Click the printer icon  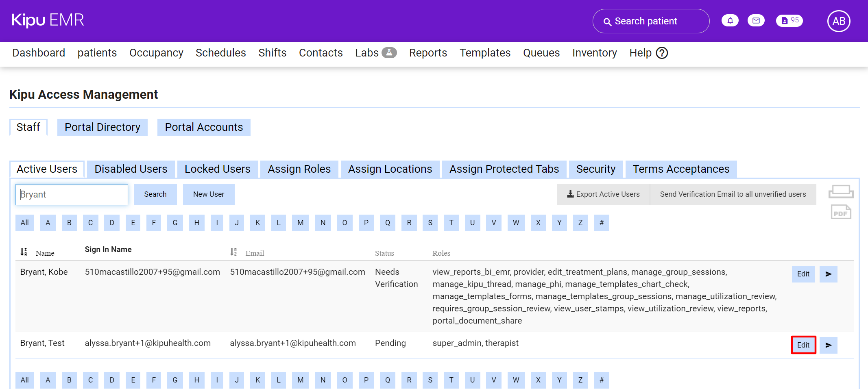[841, 191]
